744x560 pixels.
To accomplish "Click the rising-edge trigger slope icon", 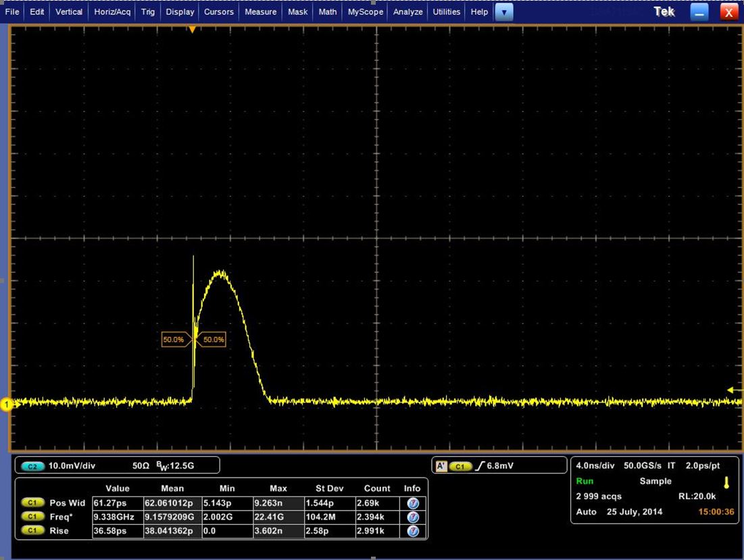I will [x=482, y=465].
